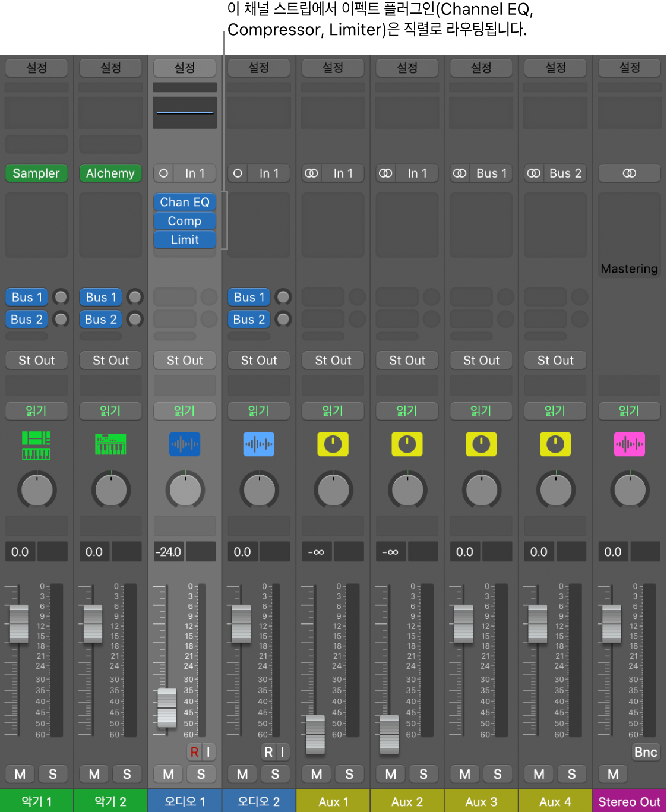Open the 읽기 automation mode on Aux 2

[407, 410]
